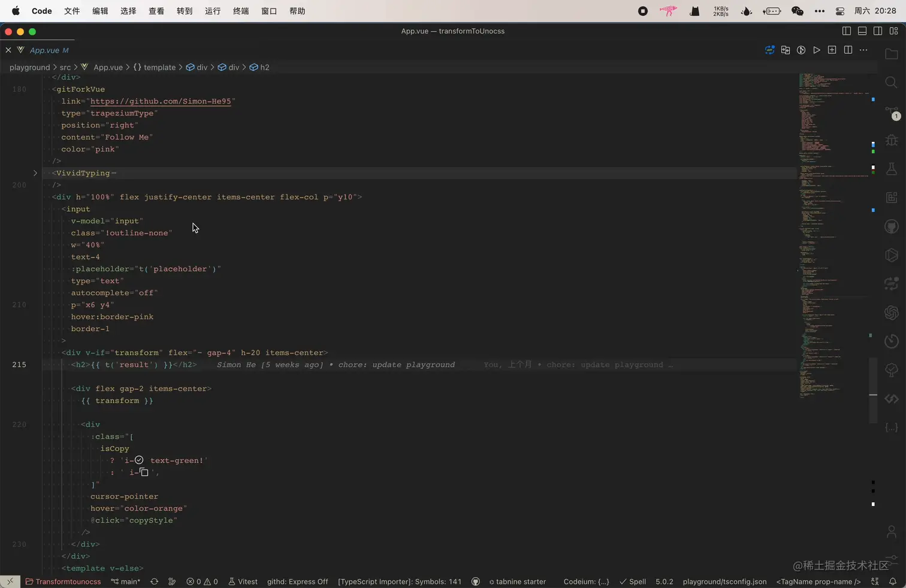Click the vertical scrollbar slider in editor
The height and width of the screenshot is (588, 906).
click(x=873, y=390)
